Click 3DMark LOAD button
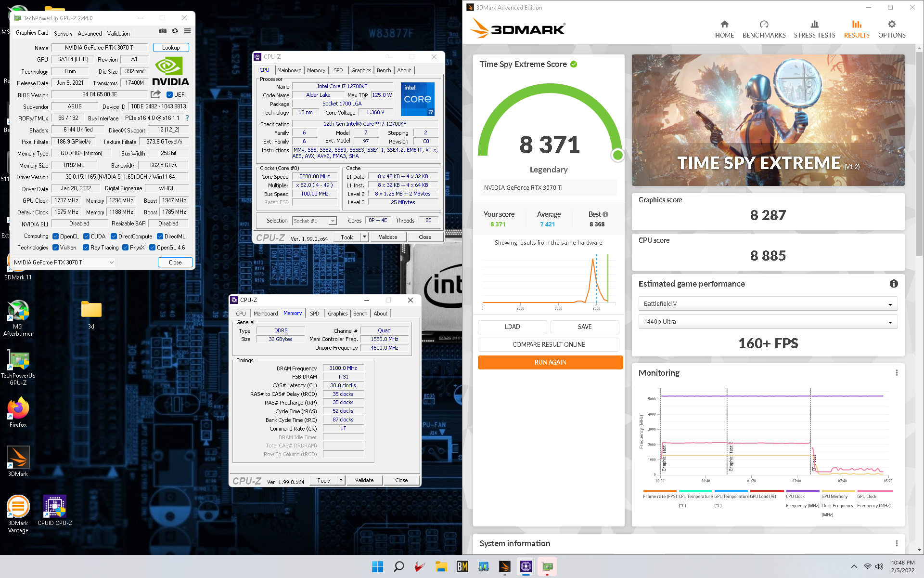Viewport: 924px width, 578px height. coord(512,327)
